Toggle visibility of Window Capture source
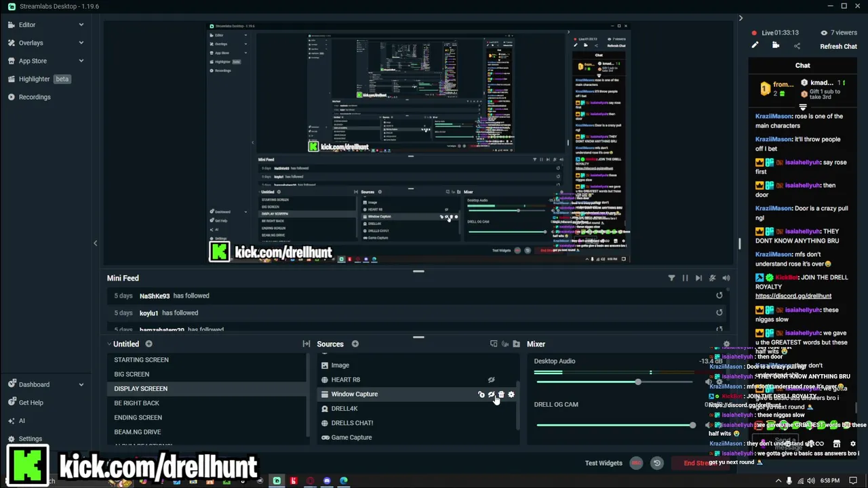The height and width of the screenshot is (488, 868). coord(491,394)
